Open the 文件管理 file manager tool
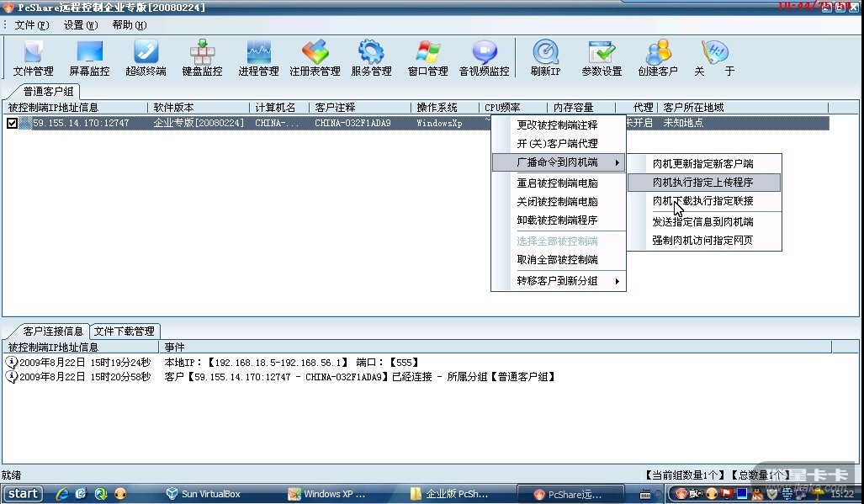Screen dimensions: 864x504 point(34,58)
